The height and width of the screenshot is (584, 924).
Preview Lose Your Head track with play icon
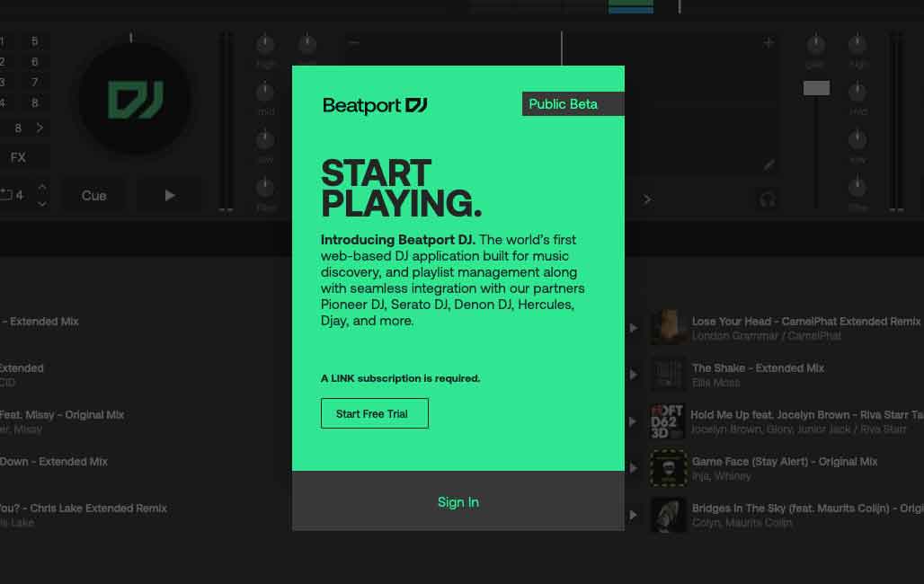pyautogui.click(x=633, y=328)
